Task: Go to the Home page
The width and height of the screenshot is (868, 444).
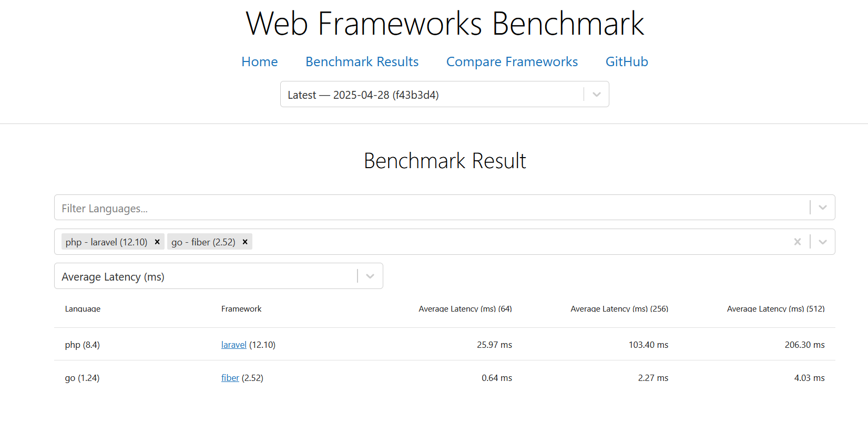Action: pyautogui.click(x=260, y=62)
